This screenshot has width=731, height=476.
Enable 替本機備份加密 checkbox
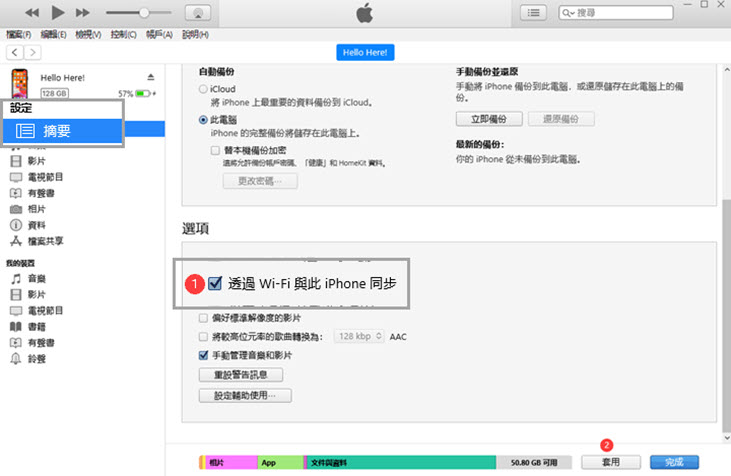[215, 151]
